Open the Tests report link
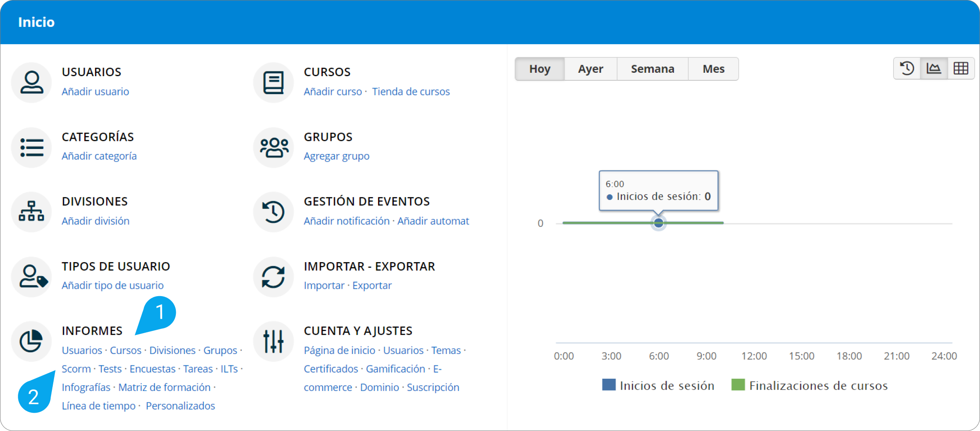980x431 pixels. coord(110,369)
